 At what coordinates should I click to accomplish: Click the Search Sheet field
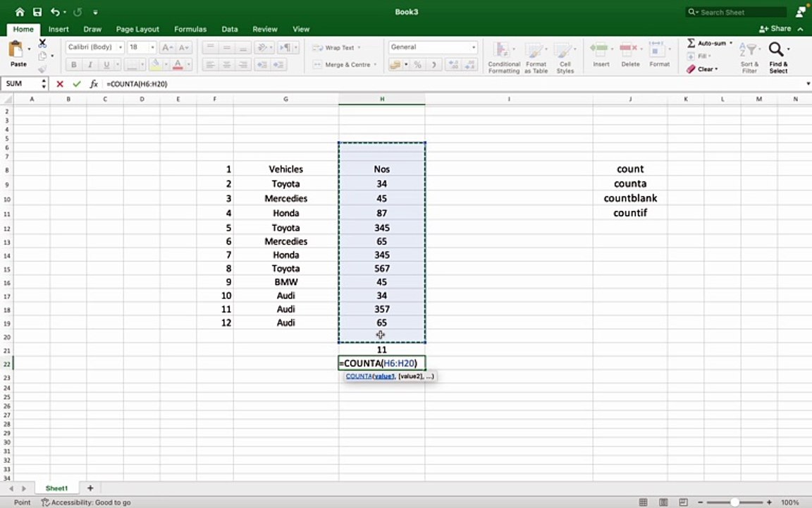[x=736, y=12]
